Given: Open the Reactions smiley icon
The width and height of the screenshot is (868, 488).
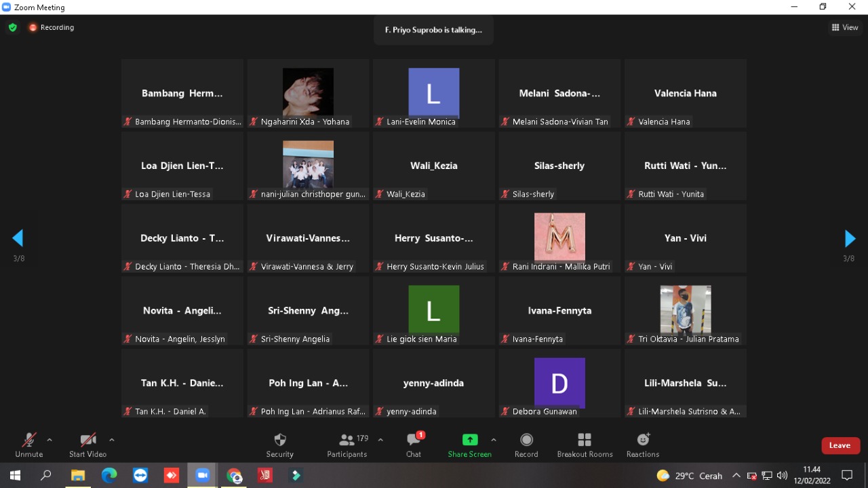Looking at the screenshot, I should point(643,440).
